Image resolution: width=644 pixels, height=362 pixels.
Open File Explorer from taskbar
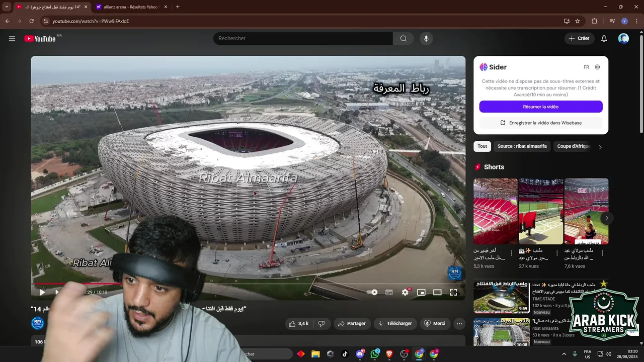point(315,354)
